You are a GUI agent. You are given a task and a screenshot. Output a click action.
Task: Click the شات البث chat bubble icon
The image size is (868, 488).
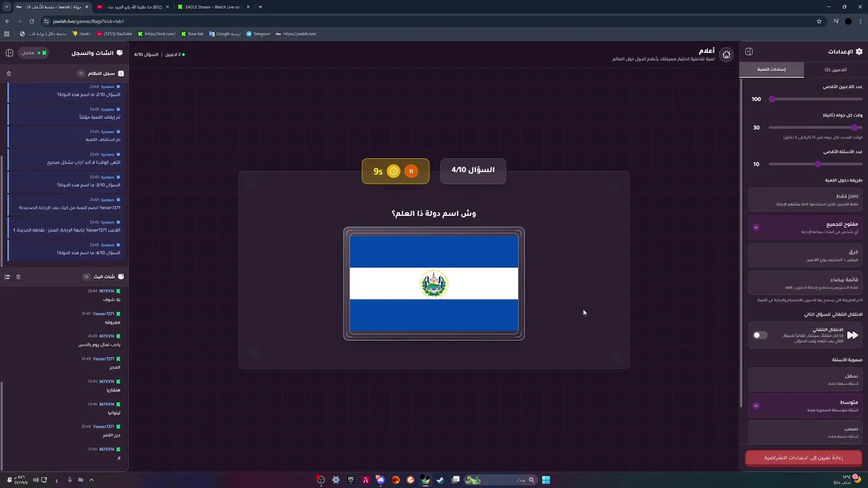point(121,277)
